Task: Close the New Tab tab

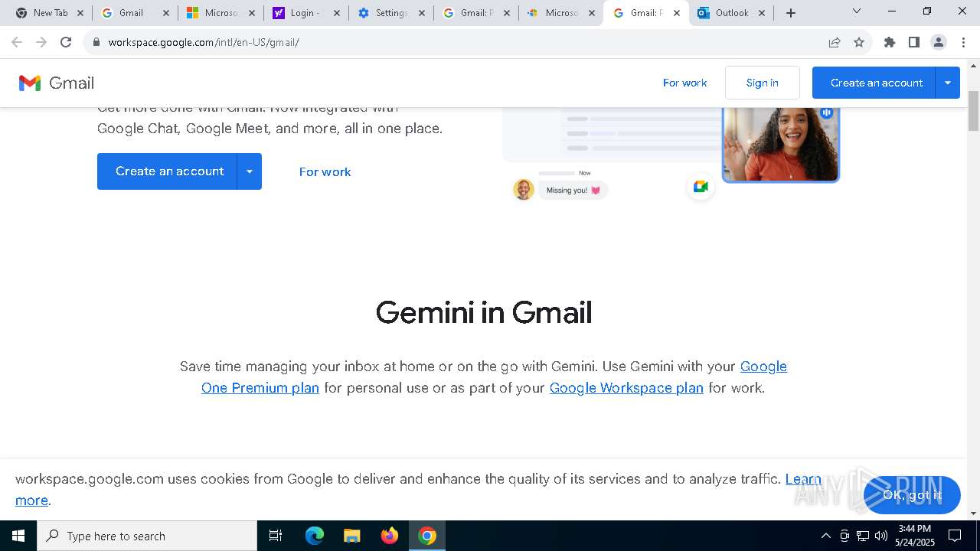Action: click(x=80, y=13)
